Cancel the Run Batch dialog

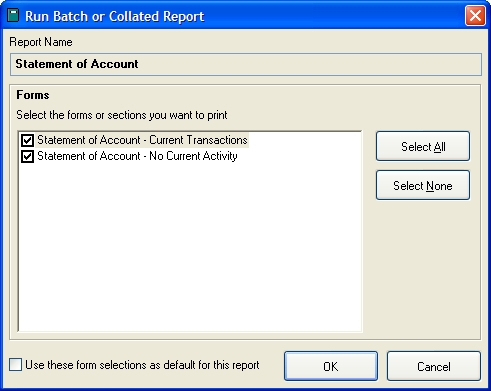pyautogui.click(x=434, y=366)
